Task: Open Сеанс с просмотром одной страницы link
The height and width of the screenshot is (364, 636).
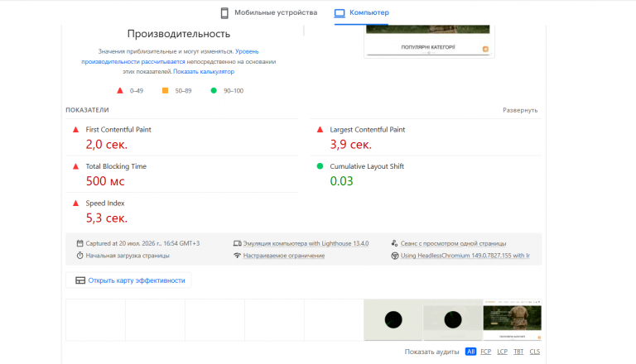Action: click(x=454, y=243)
